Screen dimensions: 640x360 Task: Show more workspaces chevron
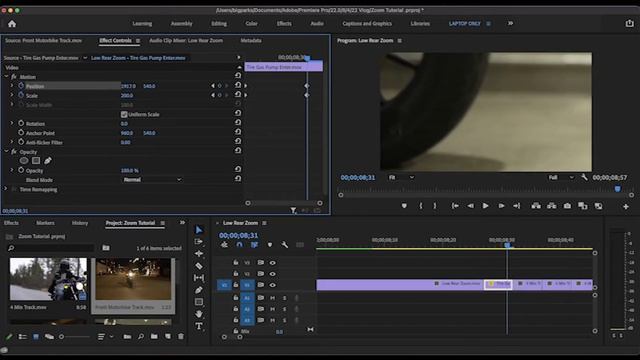510,23
